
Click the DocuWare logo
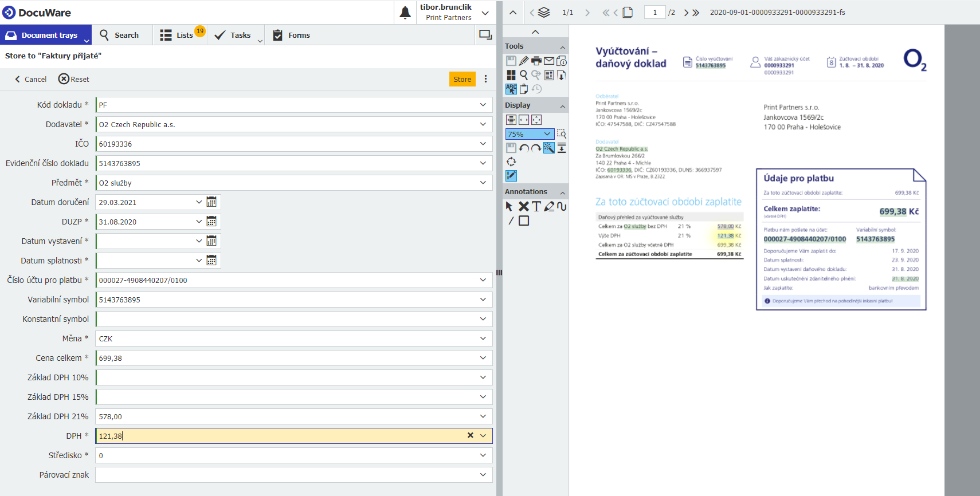(x=37, y=13)
